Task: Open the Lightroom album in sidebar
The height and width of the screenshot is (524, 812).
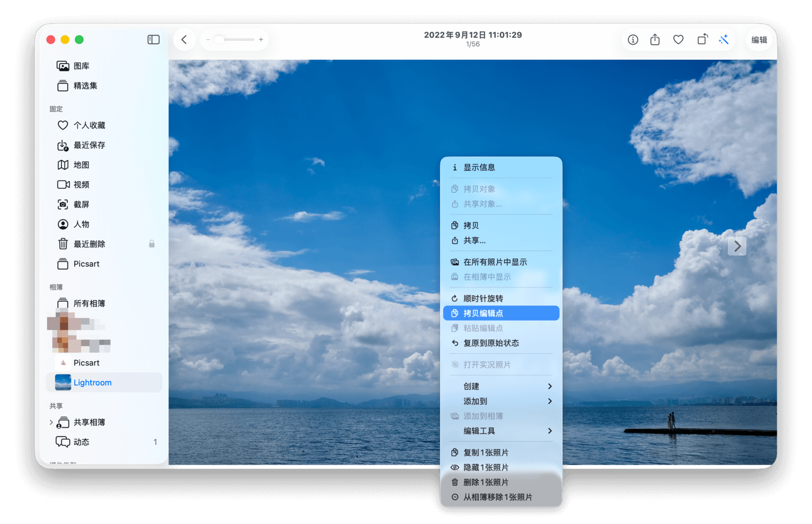Action: tap(92, 382)
